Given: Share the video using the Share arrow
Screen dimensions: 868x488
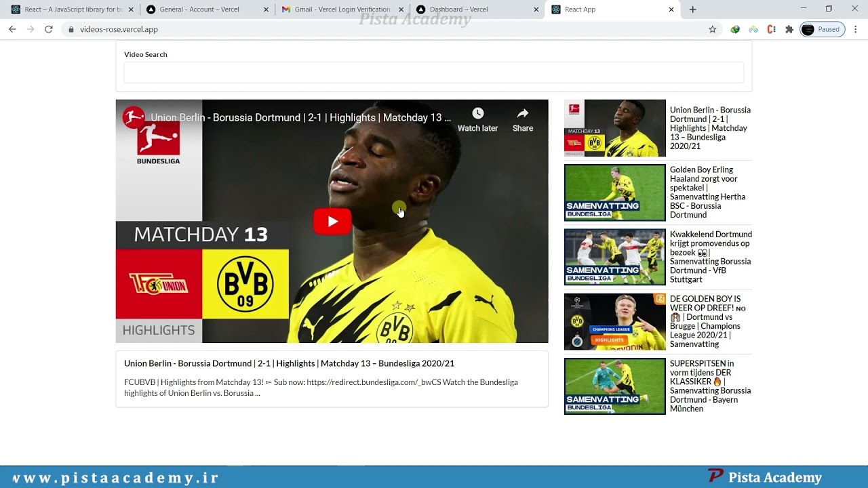Looking at the screenshot, I should tap(522, 119).
